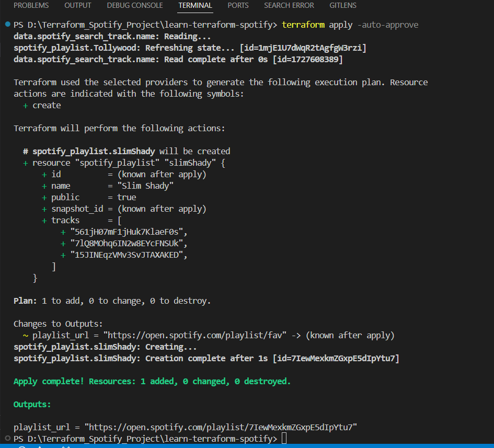Click the 'Apply complete!' message line

click(x=152, y=381)
